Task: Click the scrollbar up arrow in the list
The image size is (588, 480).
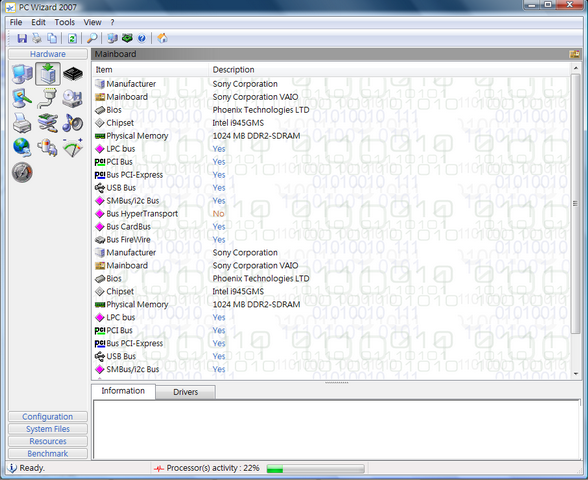Action: click(575, 68)
